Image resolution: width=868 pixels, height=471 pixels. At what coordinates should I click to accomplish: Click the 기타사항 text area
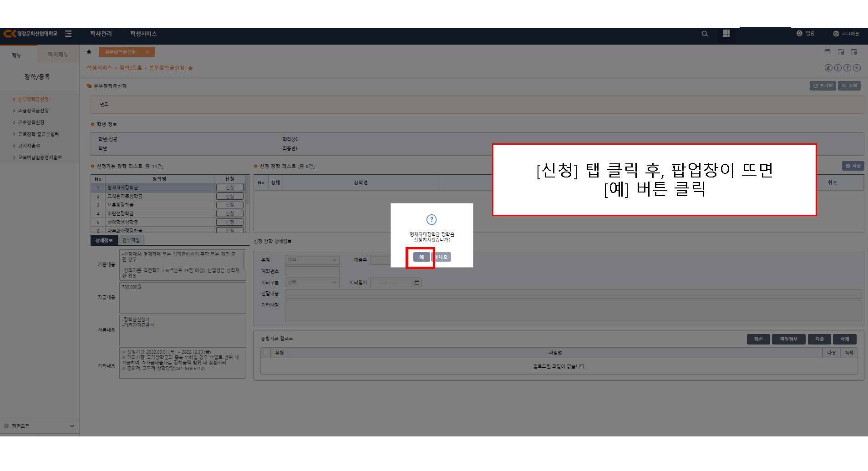573,311
